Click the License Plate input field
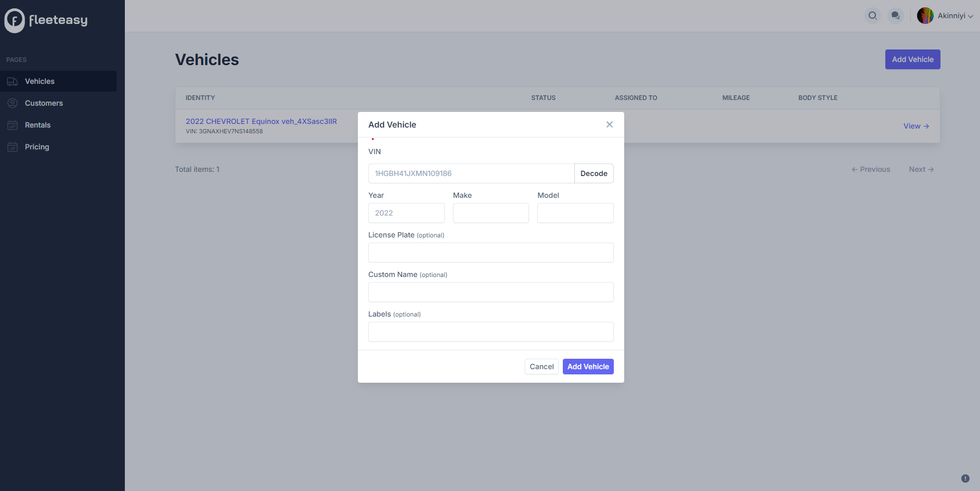Screen dimensions: 980x491 coord(491,253)
